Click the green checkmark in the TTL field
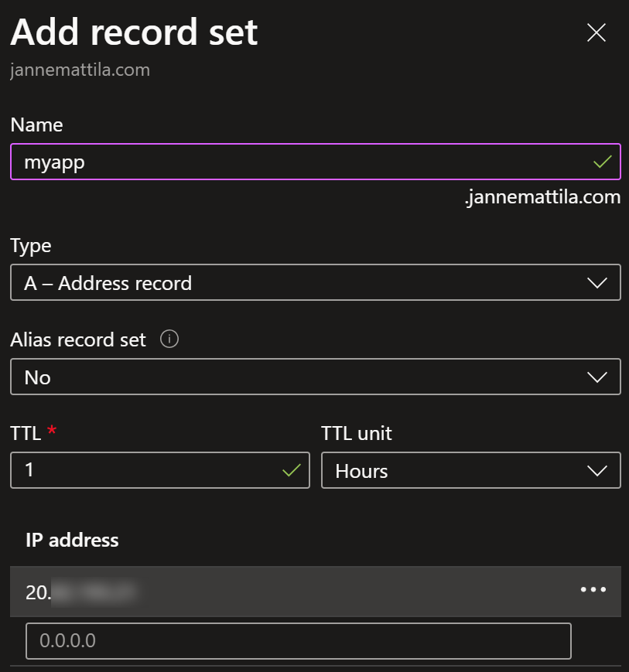The height and width of the screenshot is (672, 629). point(292,470)
